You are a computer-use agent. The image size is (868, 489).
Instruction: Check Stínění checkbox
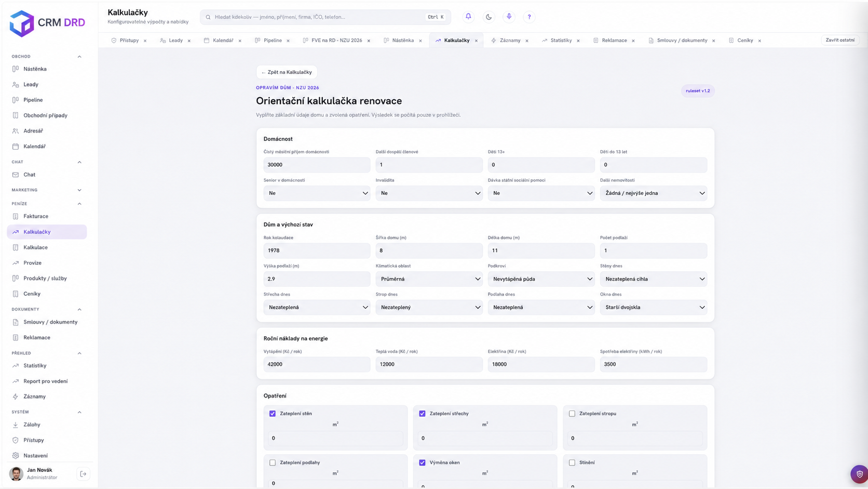572,462
